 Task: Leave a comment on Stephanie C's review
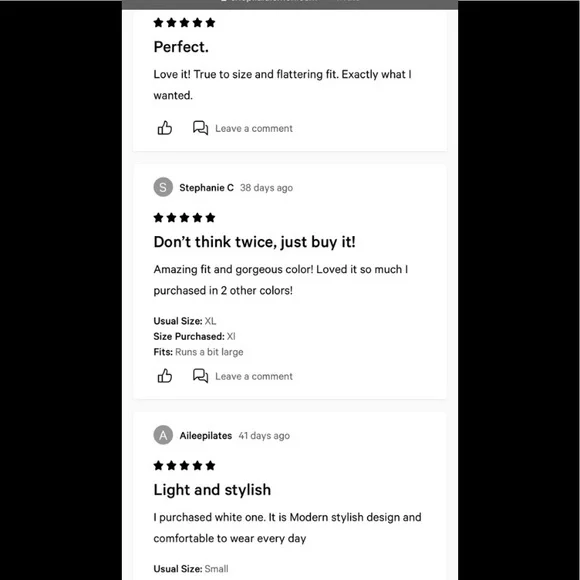point(254,377)
